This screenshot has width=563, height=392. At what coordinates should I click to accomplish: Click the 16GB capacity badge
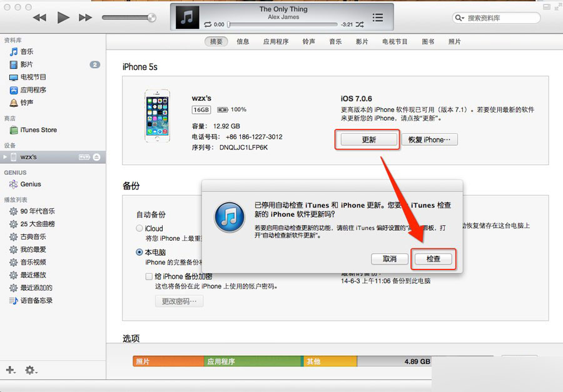[201, 110]
